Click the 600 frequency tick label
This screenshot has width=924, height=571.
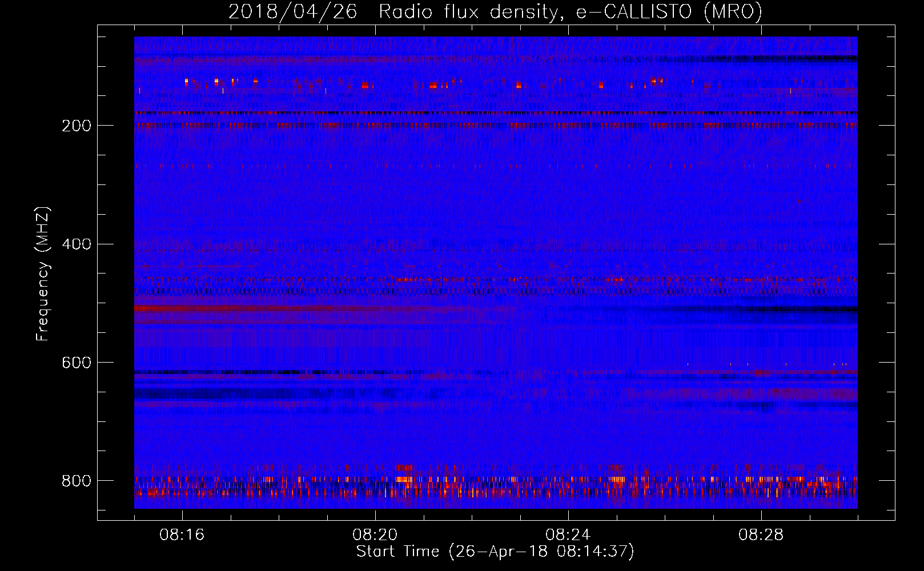click(76, 363)
